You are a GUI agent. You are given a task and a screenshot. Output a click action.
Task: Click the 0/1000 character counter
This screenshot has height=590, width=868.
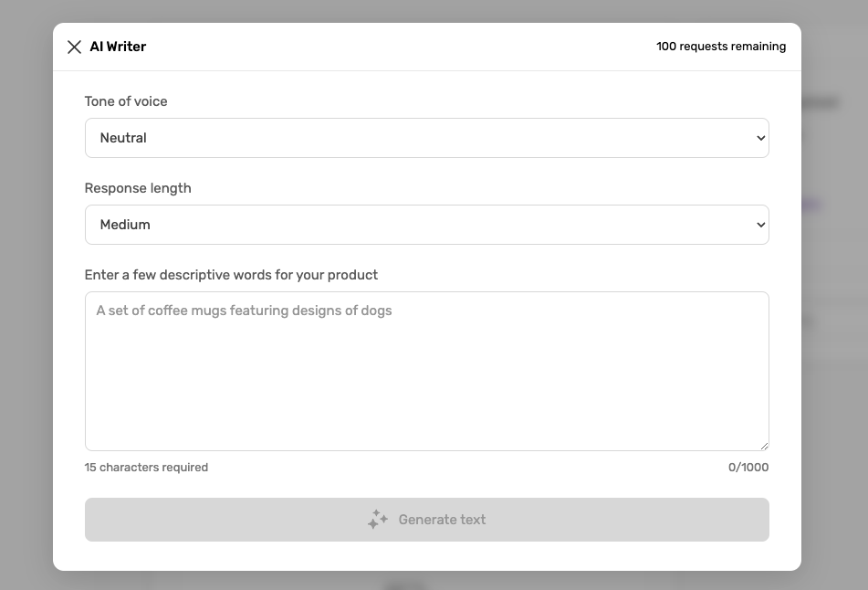point(748,467)
